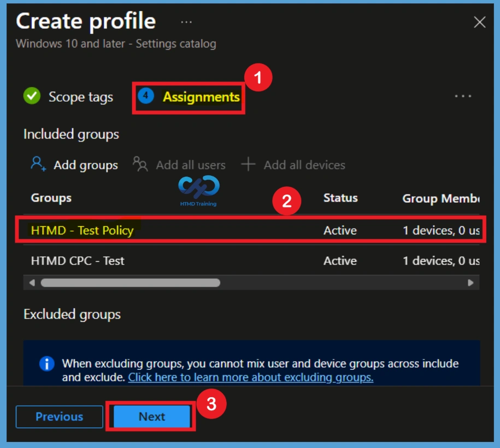The image size is (500, 448).
Task: Click the Status column header
Action: [x=340, y=198]
